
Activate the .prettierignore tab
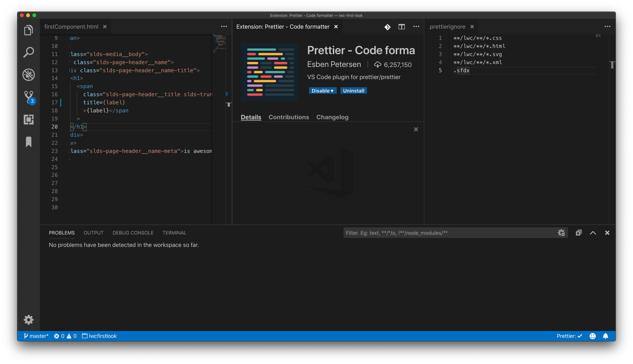pyautogui.click(x=447, y=27)
